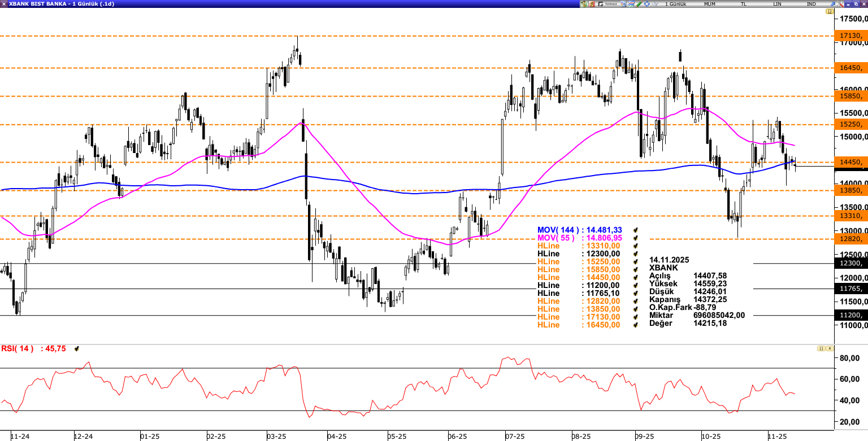Click the 17130 price level tag on axis
The image size is (868, 441).
pos(850,36)
